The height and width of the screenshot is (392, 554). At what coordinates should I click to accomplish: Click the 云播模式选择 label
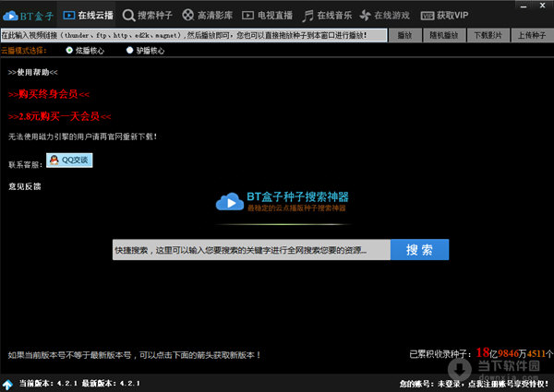[x=24, y=51]
